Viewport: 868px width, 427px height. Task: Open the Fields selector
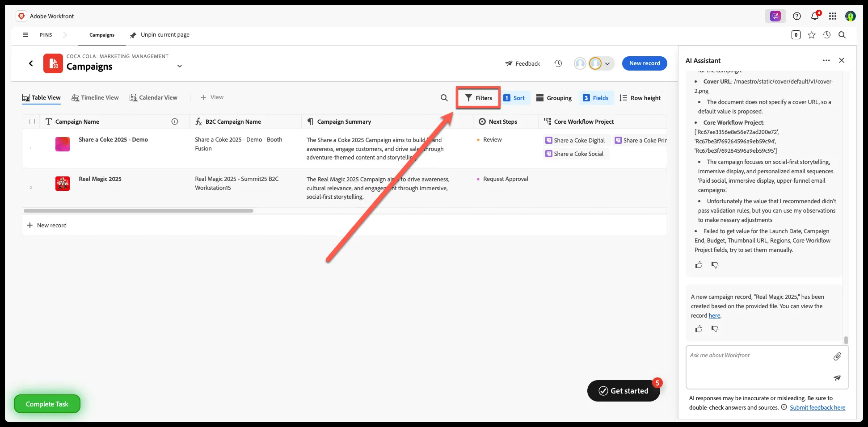click(x=596, y=98)
